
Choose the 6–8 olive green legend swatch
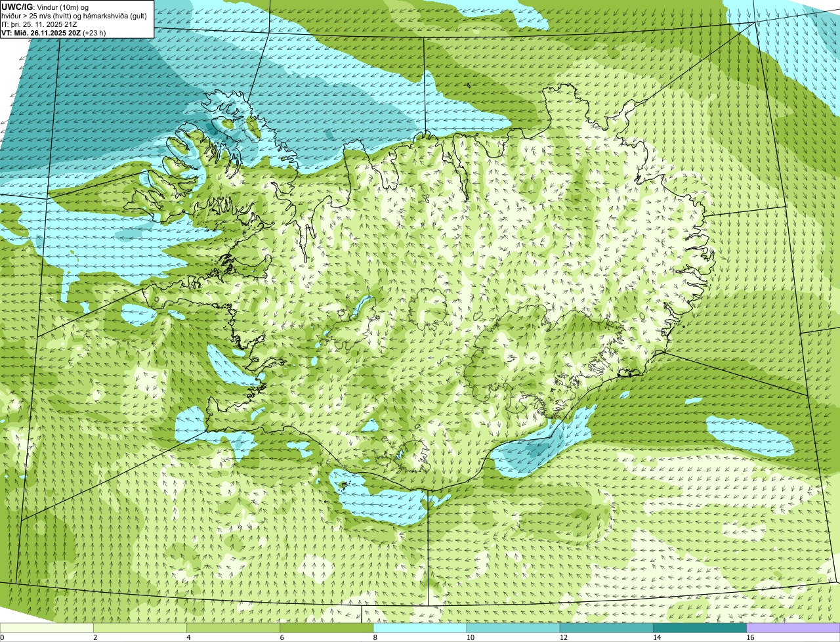click(327, 628)
